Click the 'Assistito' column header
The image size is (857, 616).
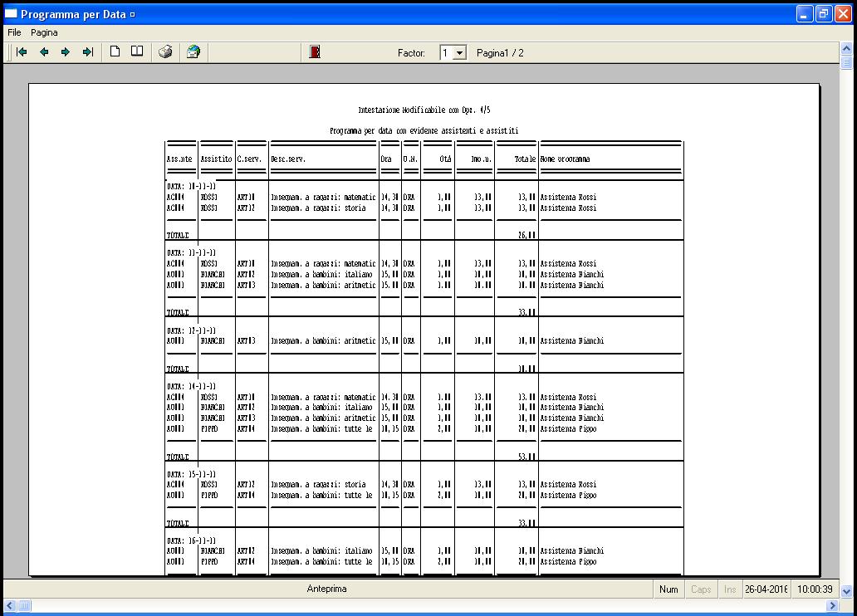217,159
